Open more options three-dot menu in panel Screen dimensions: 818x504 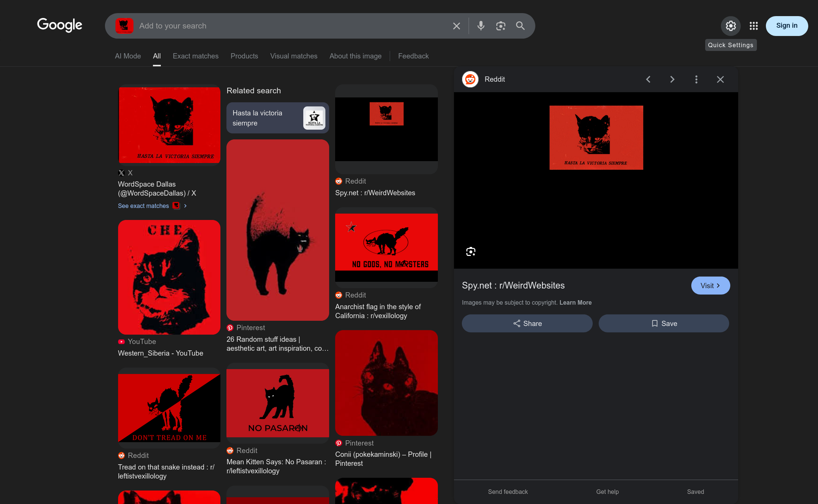(696, 79)
